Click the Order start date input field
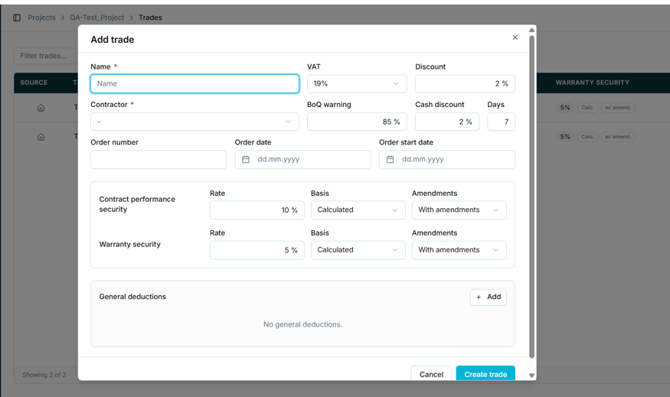 coord(447,159)
